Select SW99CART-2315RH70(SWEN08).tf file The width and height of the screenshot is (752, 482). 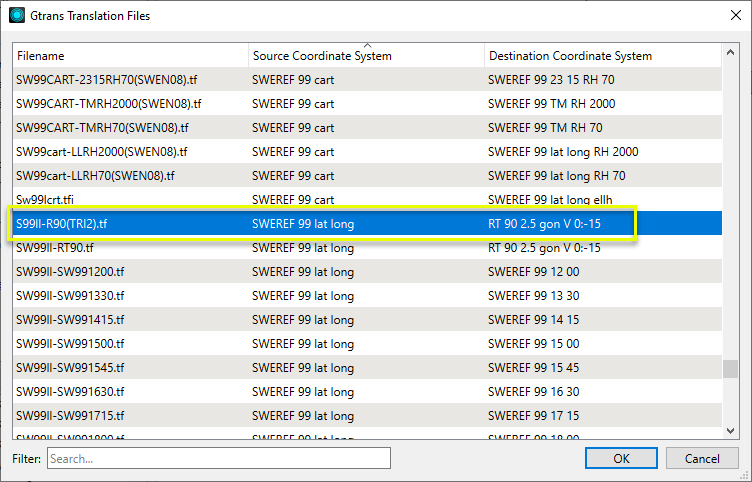click(x=109, y=79)
